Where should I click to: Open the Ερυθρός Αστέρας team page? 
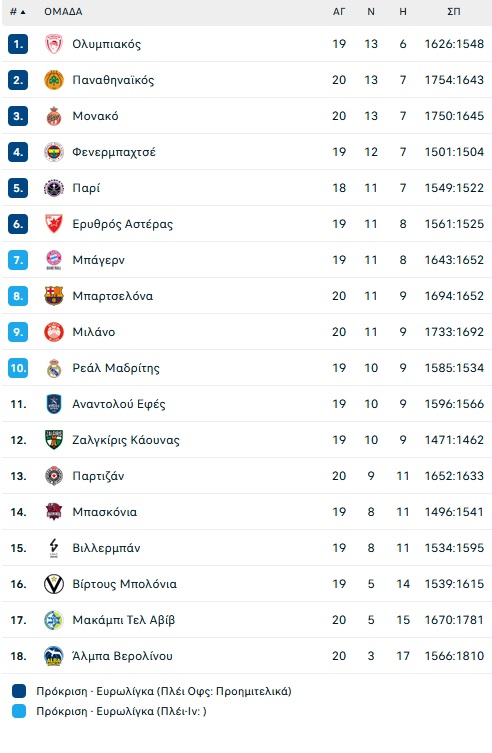122,224
